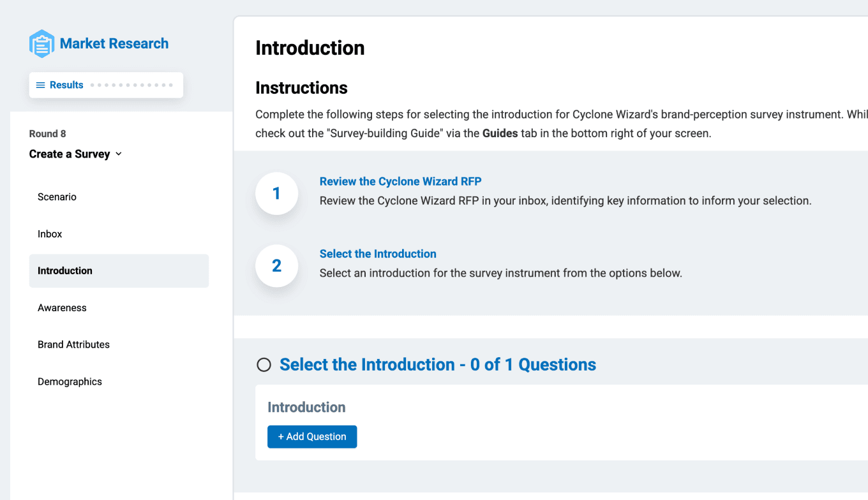Click the Results progress dots indicator
The width and height of the screenshot is (868, 500).
[x=131, y=85]
